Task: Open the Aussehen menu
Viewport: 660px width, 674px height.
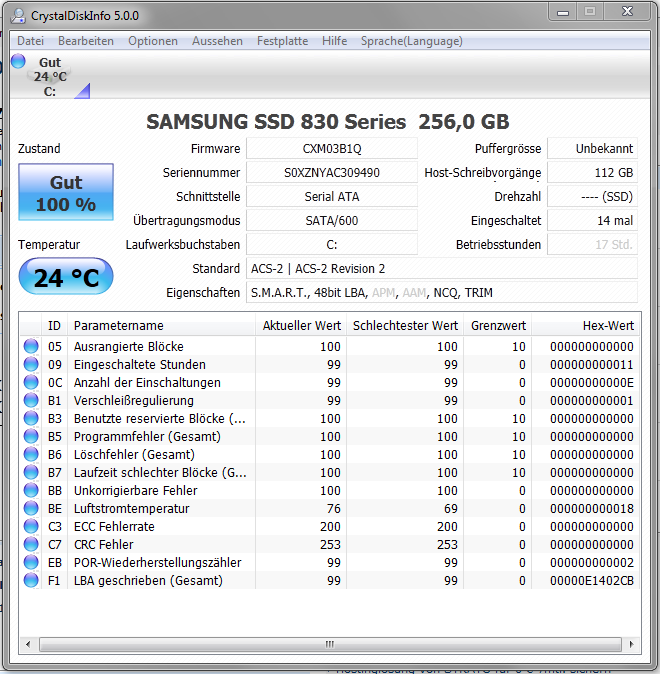Action: pos(217,41)
